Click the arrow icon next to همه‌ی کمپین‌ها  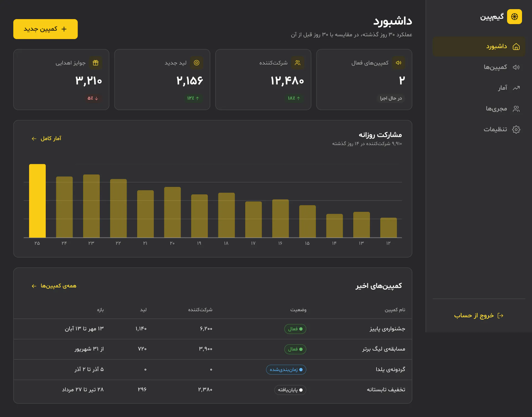click(x=34, y=286)
